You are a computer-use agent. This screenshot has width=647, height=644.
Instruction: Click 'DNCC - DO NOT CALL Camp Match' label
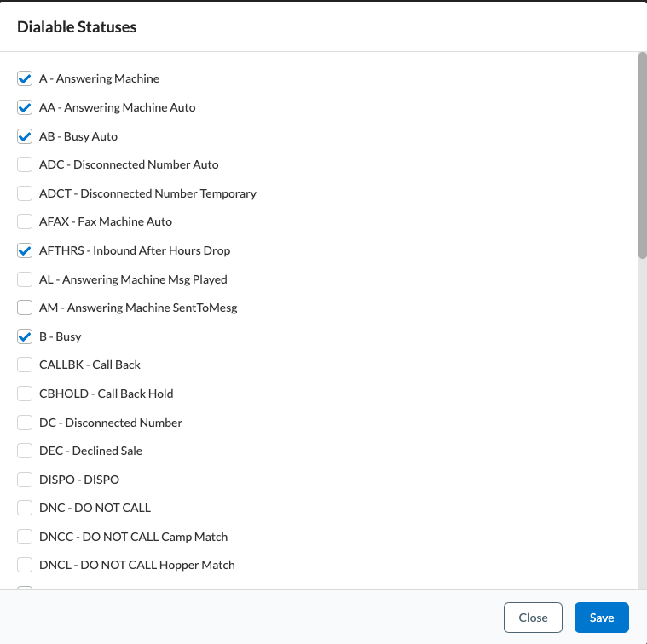point(133,537)
